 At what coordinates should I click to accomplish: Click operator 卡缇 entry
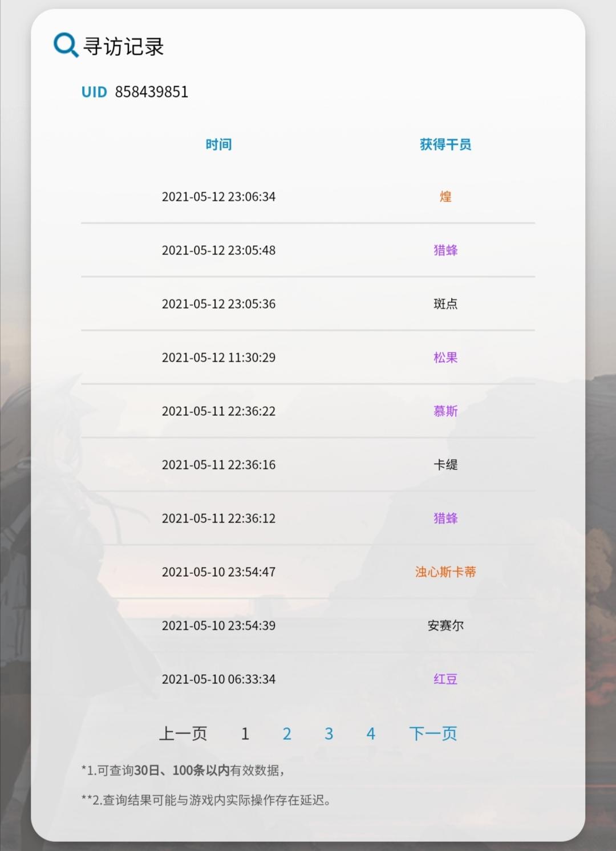click(x=445, y=465)
